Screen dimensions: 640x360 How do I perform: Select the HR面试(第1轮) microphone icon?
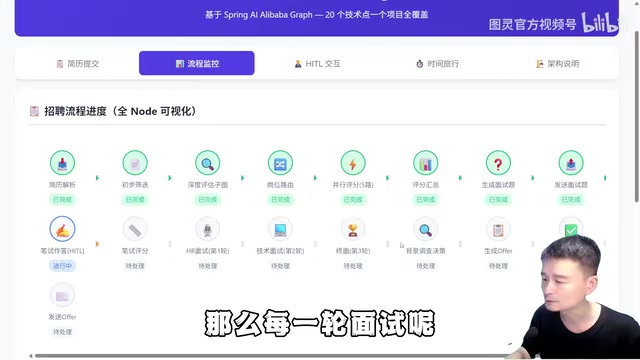pos(208,229)
